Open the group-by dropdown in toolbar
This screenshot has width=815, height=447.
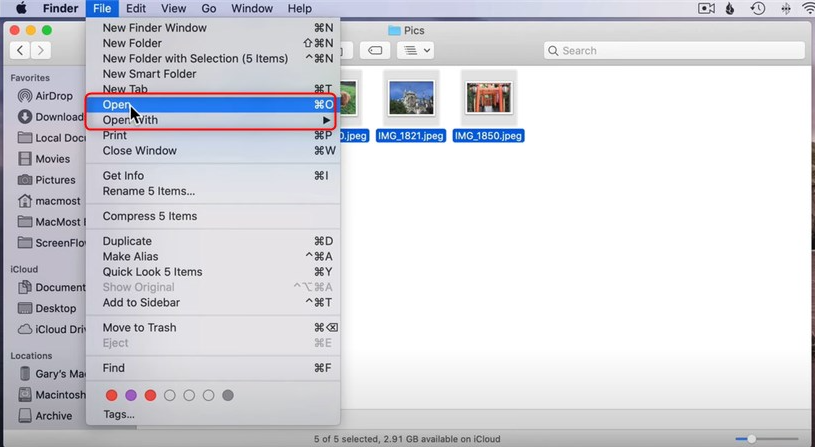pos(416,50)
